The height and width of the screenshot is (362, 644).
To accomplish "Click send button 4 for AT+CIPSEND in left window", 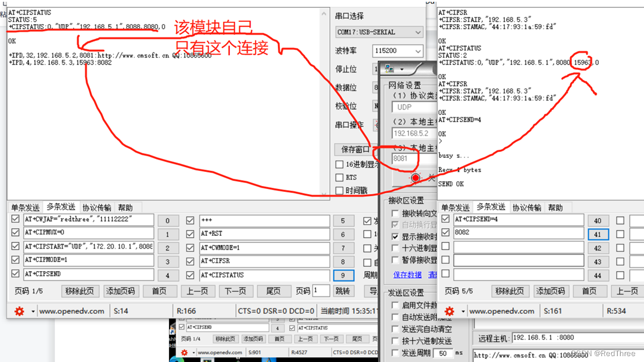I will point(168,275).
